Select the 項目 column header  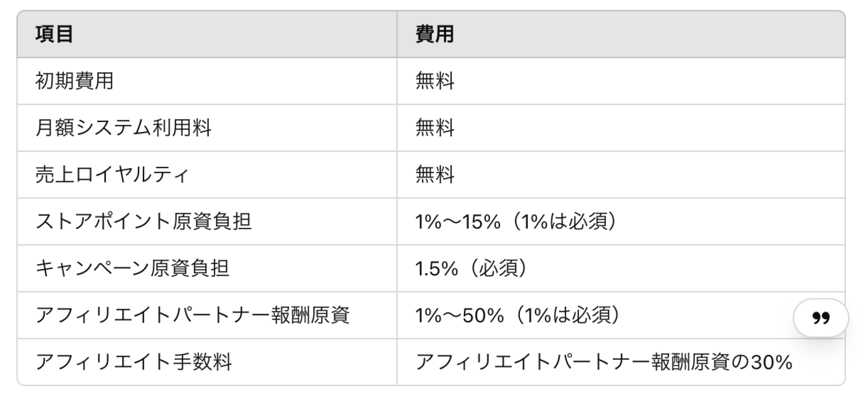pyautogui.click(x=54, y=34)
